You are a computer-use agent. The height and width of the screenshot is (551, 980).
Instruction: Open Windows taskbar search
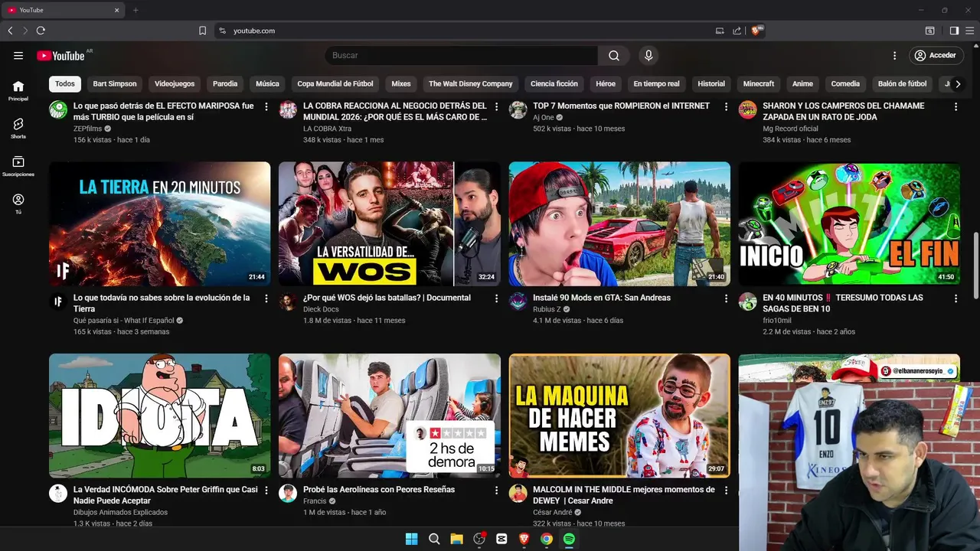tap(434, 539)
